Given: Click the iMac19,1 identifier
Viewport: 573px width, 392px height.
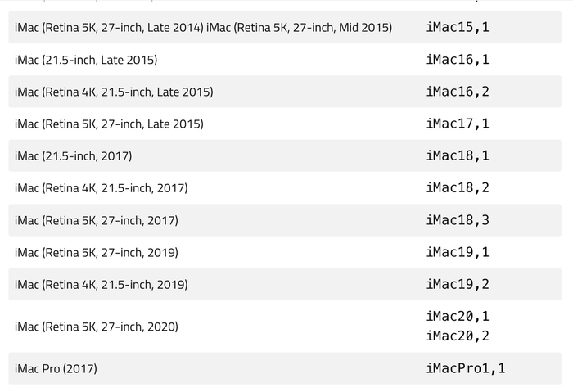Looking at the screenshot, I should coord(458,252).
